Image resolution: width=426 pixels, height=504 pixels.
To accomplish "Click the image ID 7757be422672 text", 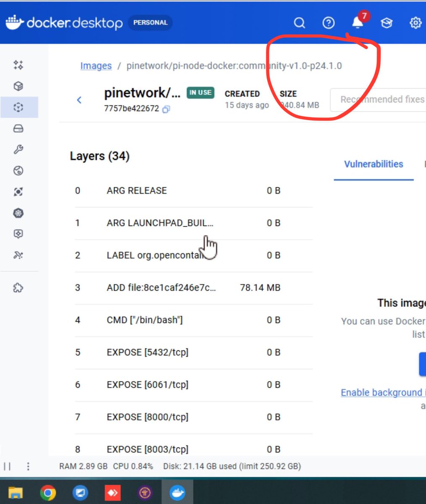I will coord(131,109).
